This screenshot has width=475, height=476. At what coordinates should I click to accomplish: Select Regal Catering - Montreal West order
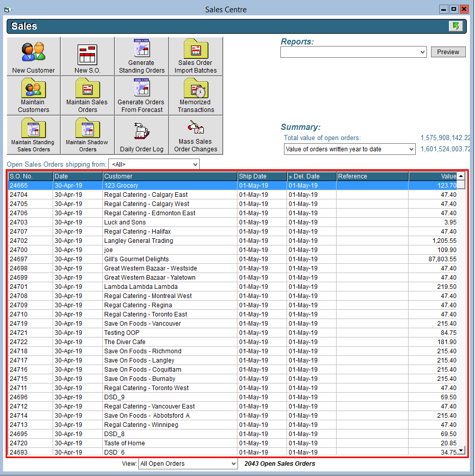(x=232, y=296)
